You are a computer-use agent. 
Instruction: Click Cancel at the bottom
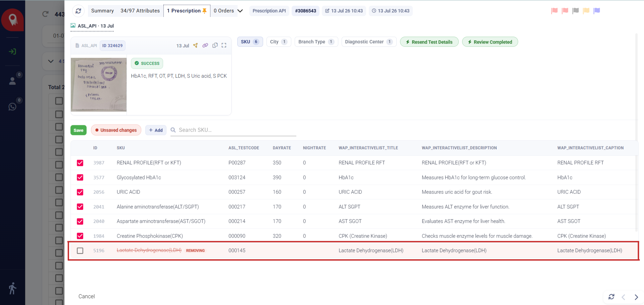[87, 296]
